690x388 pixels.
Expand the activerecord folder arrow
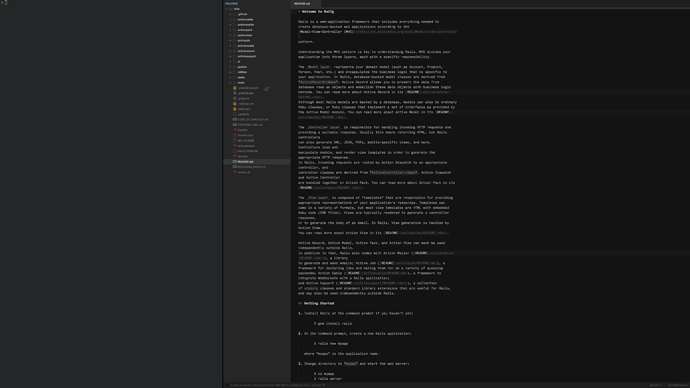(x=230, y=51)
